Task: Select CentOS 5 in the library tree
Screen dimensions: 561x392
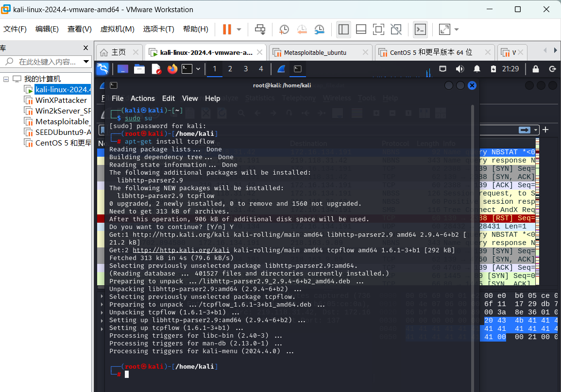Action: pos(57,143)
